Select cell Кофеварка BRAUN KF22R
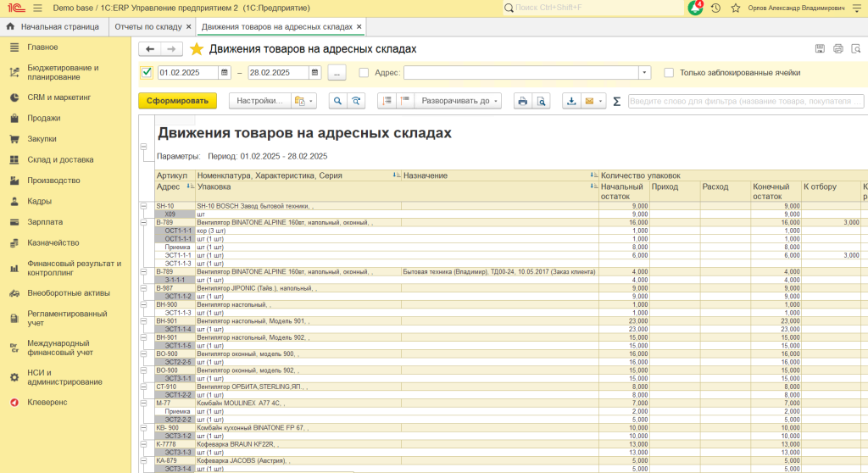The width and height of the screenshot is (868, 473). (298, 444)
